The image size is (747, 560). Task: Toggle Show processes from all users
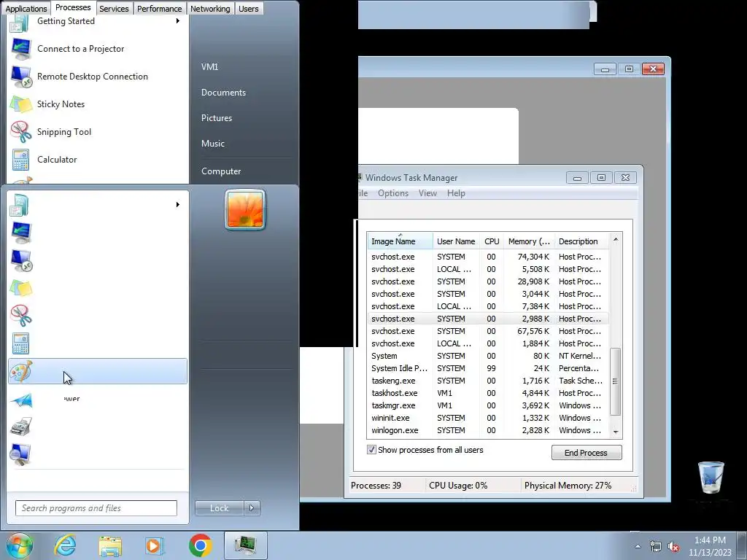[371, 449]
